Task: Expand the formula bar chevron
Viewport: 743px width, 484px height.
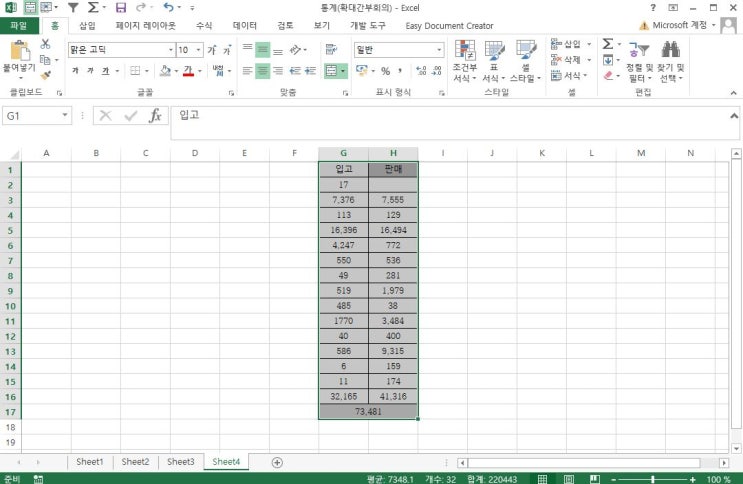Action: pos(734,116)
